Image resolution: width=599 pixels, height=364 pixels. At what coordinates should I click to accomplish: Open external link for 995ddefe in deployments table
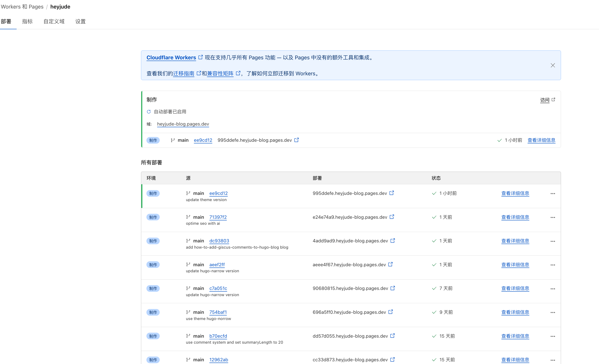point(391,193)
